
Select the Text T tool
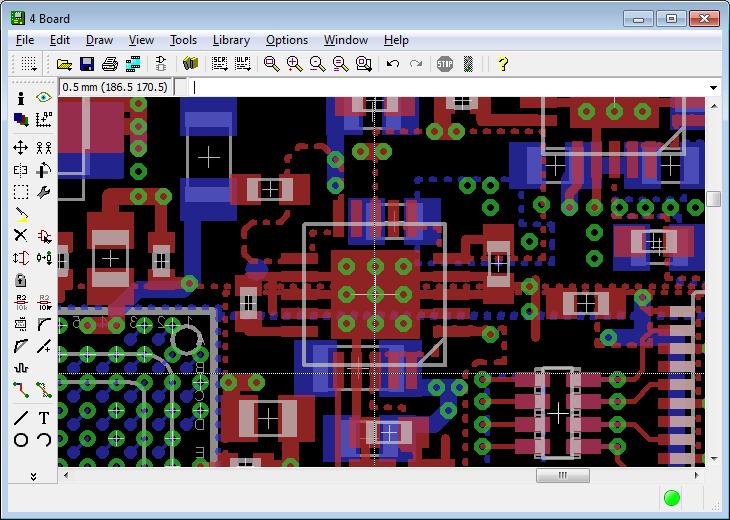(x=44, y=418)
